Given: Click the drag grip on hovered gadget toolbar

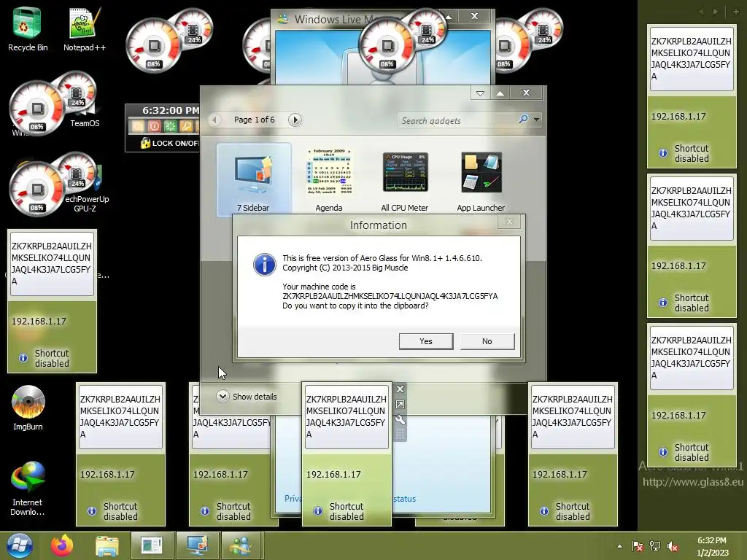Looking at the screenshot, I should (x=400, y=434).
